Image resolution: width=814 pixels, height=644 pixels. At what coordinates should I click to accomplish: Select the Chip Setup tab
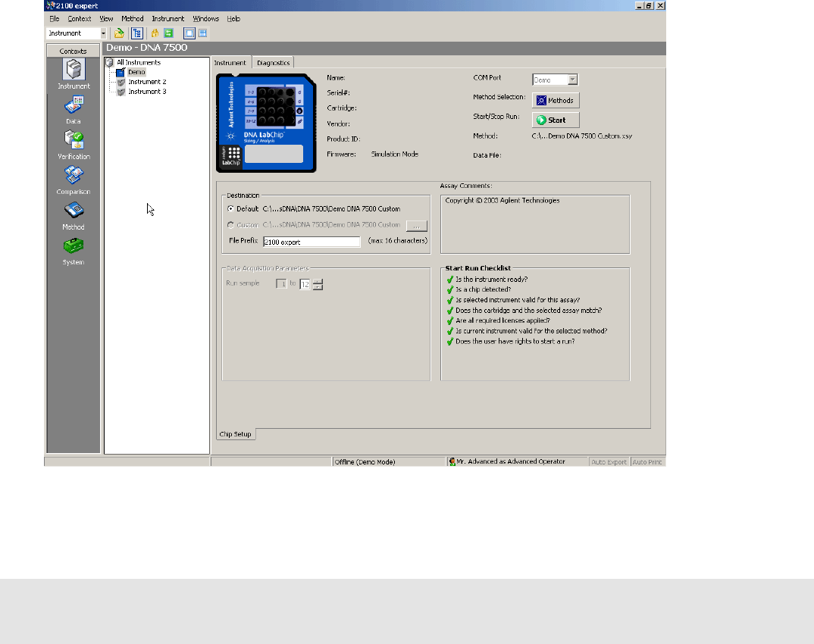[x=235, y=434]
